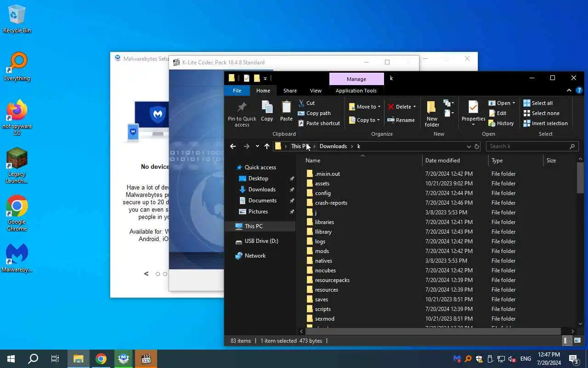
Task: Expand the Open button dropdown arrow
Action: (x=514, y=103)
